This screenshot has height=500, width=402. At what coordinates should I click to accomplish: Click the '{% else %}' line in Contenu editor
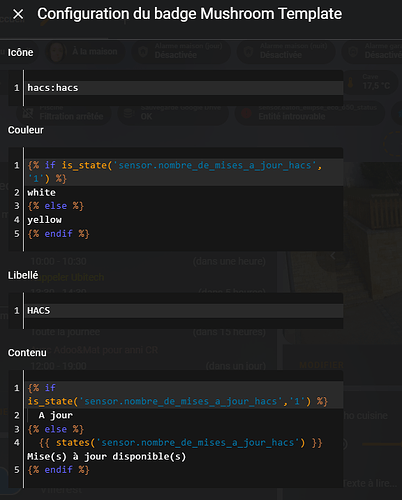coord(55,429)
